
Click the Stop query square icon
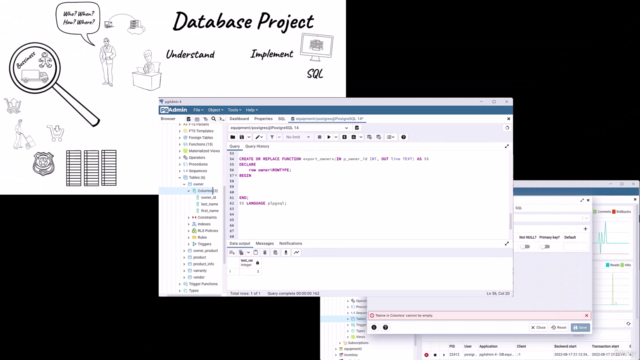[x=320, y=137]
